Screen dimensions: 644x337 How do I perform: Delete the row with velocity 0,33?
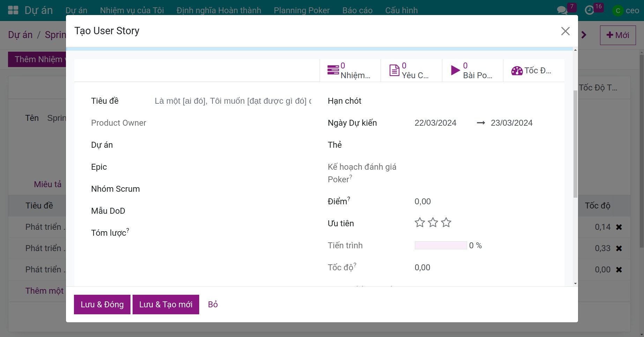tap(619, 248)
